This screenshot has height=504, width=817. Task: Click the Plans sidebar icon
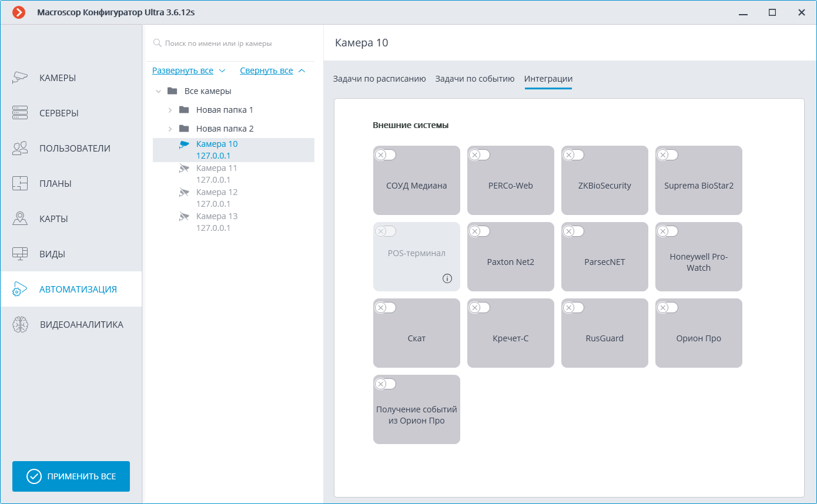coord(20,183)
